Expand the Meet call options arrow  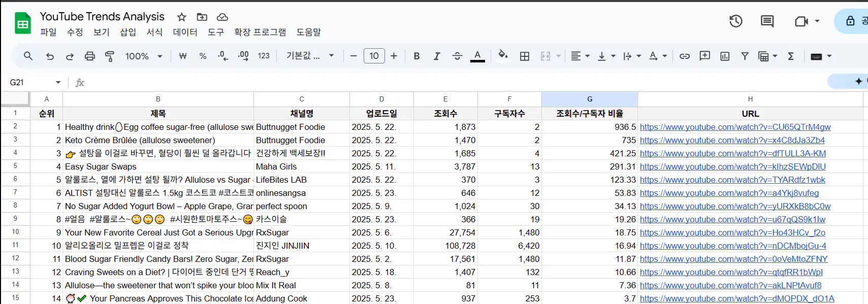click(x=817, y=21)
